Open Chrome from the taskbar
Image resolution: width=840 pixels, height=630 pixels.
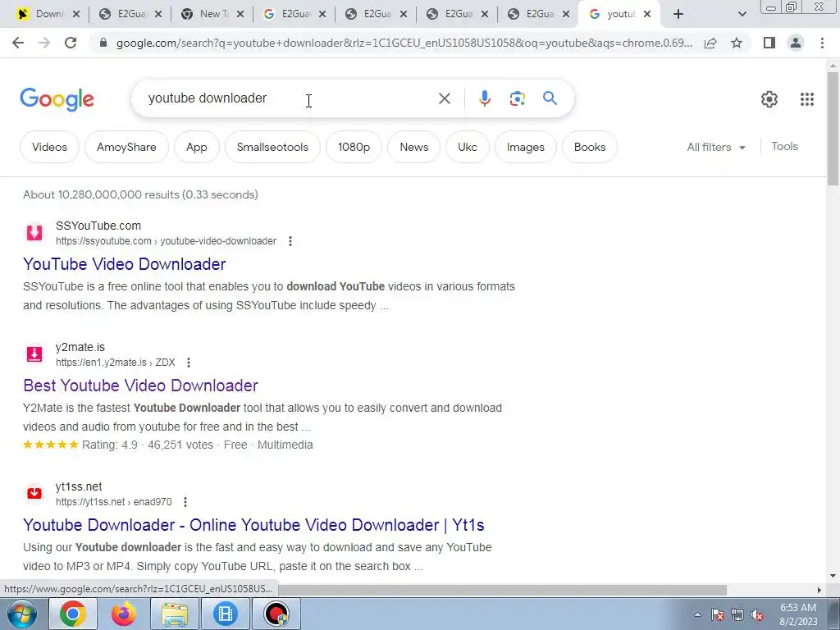[x=73, y=614]
